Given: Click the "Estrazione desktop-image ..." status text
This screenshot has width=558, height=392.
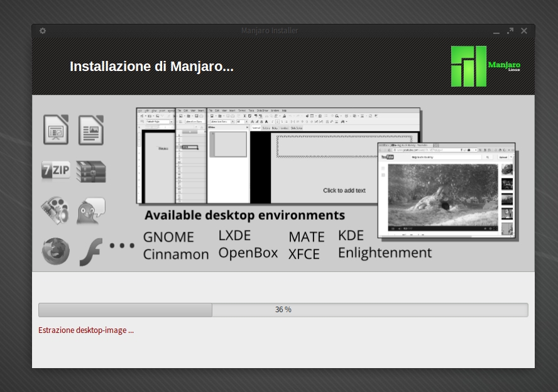Looking at the screenshot, I should pyautogui.click(x=86, y=330).
